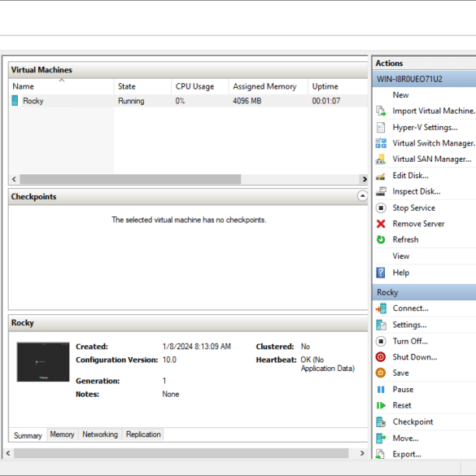Click the Move icon
Screen dimensions: 476x476
pos(381,439)
